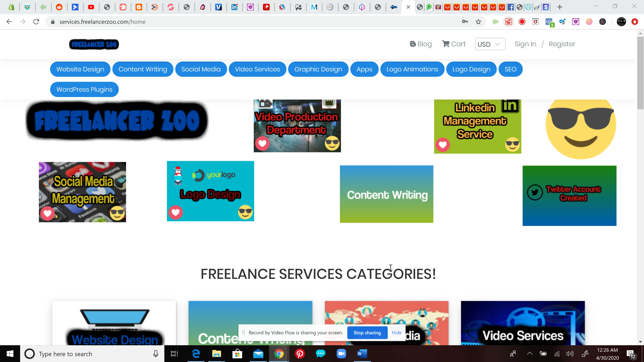Bookmark this page with the star
The image size is (644, 362).
478,22
